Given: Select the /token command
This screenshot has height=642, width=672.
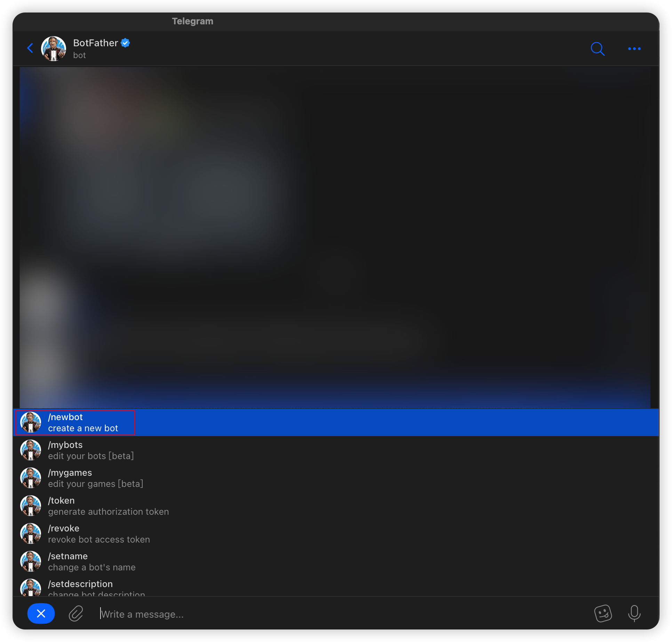Looking at the screenshot, I should click(x=336, y=506).
